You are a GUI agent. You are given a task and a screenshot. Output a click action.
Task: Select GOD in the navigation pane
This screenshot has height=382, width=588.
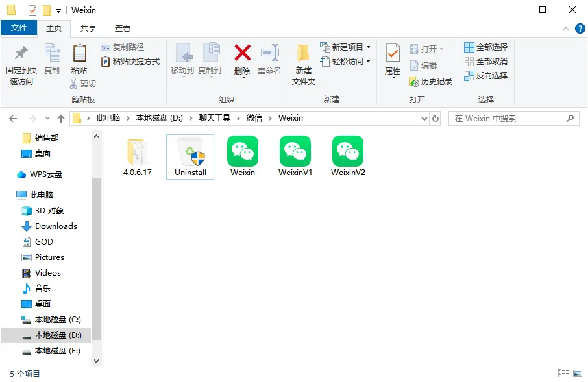click(x=38, y=242)
